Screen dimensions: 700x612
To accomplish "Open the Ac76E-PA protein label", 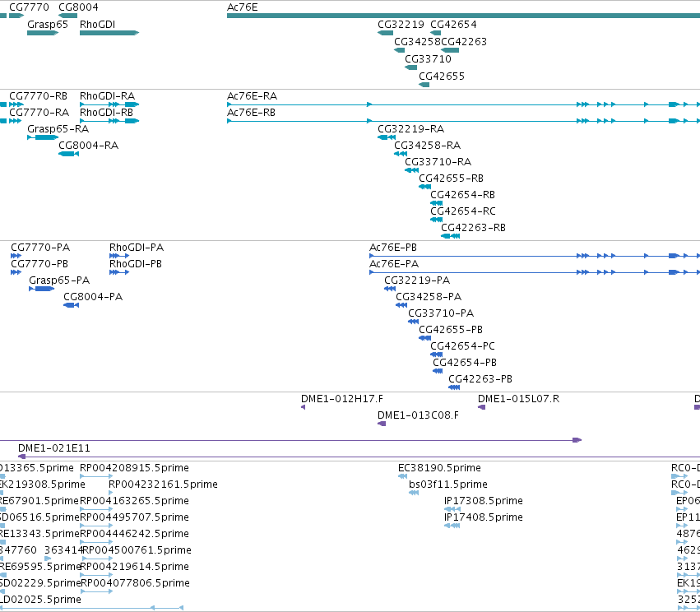I will click(394, 264).
